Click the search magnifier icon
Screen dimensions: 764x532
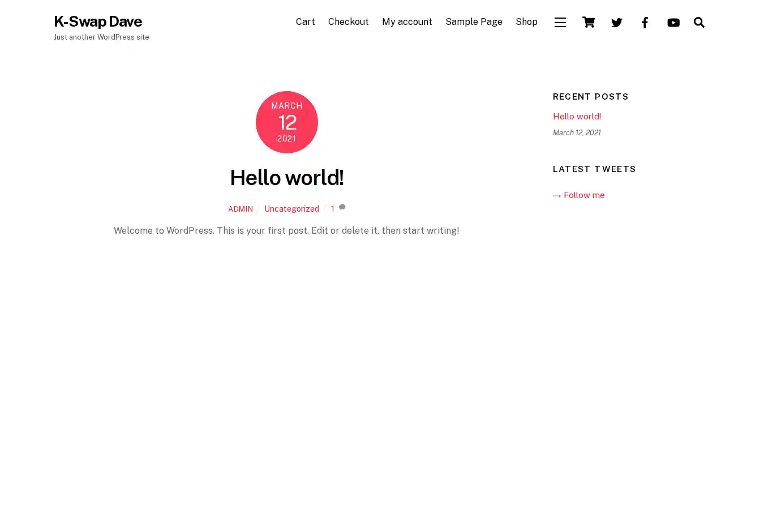(x=699, y=23)
